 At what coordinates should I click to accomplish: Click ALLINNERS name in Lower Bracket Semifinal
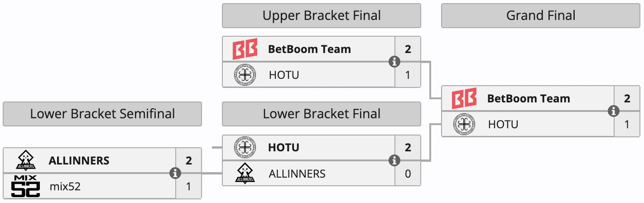point(79,160)
